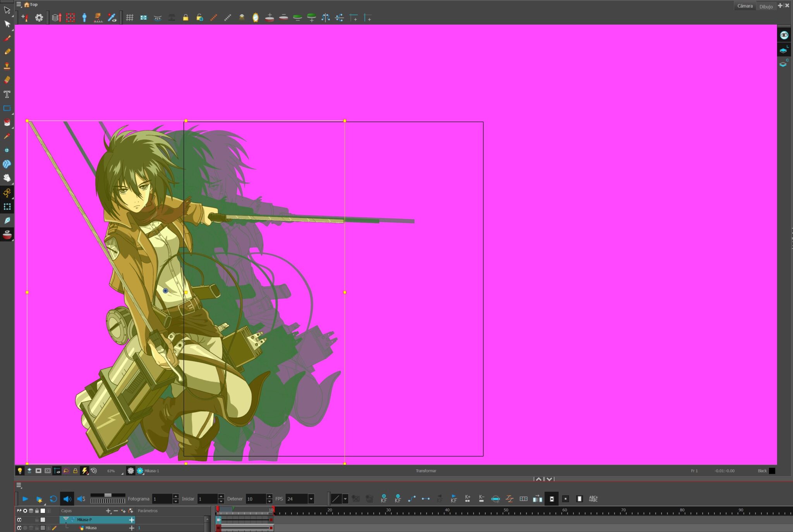This screenshot has height=532, width=793.
Task: Click the yellow padlock lock icon
Action: [185, 18]
